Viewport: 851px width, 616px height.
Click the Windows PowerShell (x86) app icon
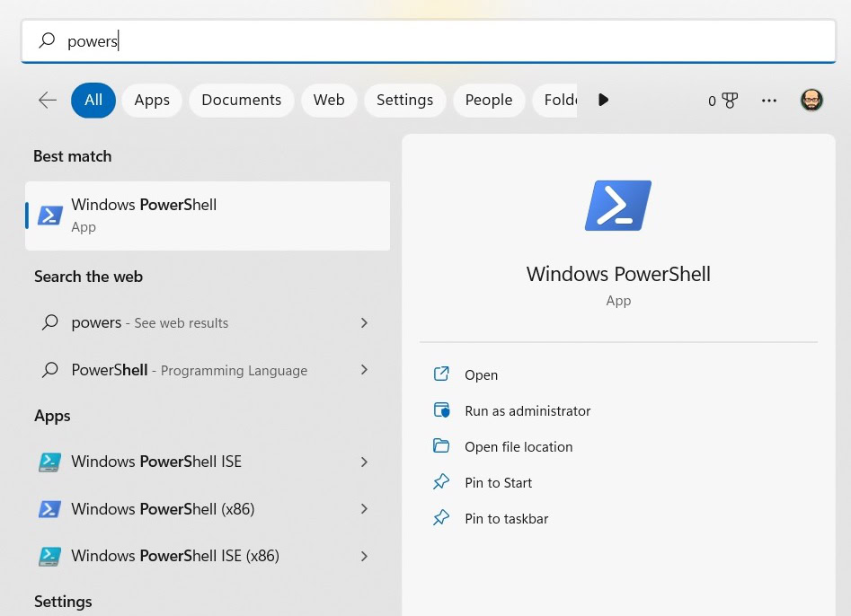click(49, 509)
